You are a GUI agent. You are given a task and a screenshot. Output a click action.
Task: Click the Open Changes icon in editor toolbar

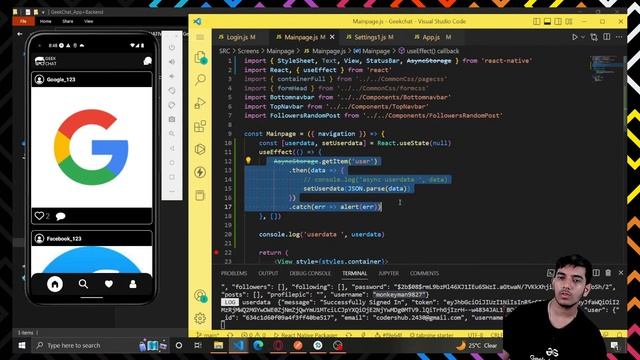click(x=594, y=37)
